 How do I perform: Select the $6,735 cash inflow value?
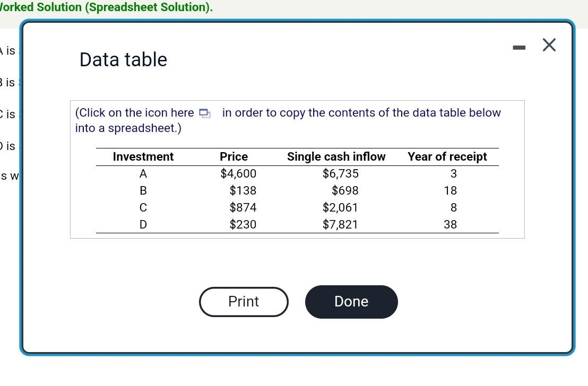tap(341, 173)
